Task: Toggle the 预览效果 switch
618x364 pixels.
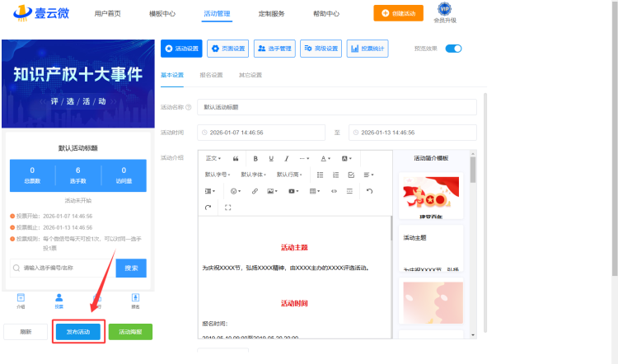Action: click(453, 49)
